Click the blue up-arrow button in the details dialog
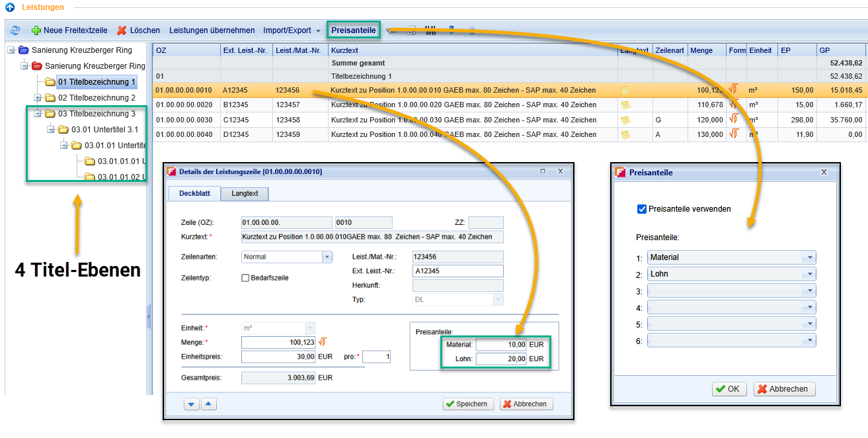The width and height of the screenshot is (868, 438). [x=209, y=404]
